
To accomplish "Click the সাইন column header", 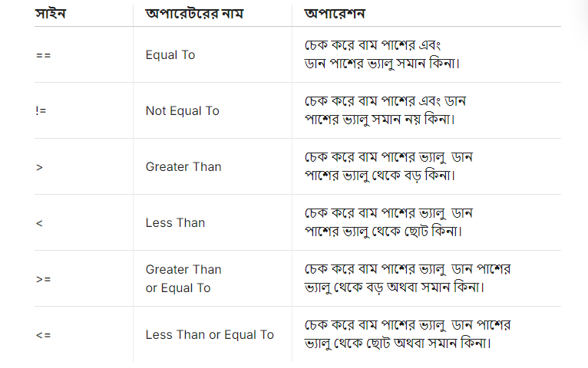I will pyautogui.click(x=51, y=14).
